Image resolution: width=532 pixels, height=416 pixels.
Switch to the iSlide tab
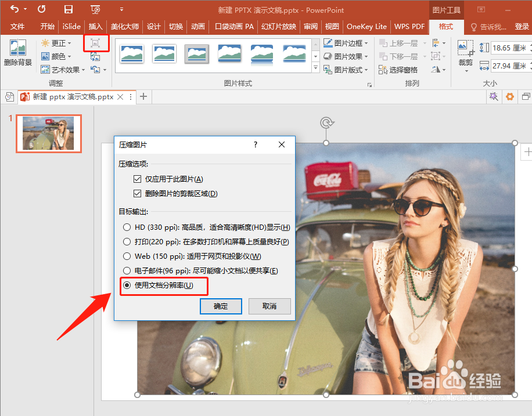coord(71,27)
